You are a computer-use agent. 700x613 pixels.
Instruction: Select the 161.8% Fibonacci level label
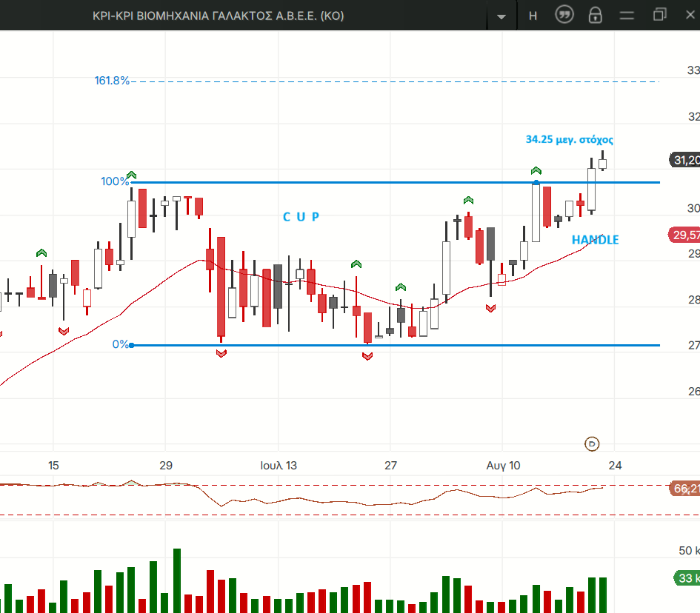click(112, 81)
